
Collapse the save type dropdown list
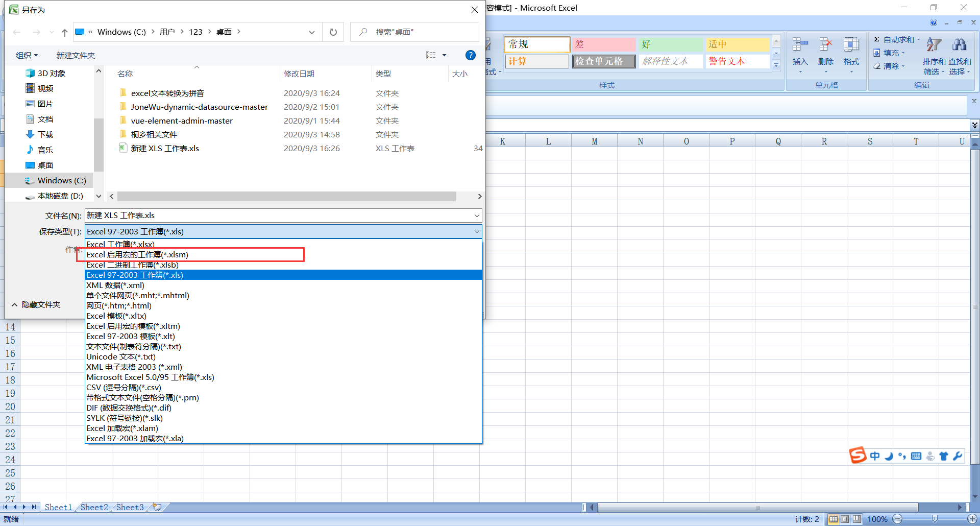(x=477, y=231)
